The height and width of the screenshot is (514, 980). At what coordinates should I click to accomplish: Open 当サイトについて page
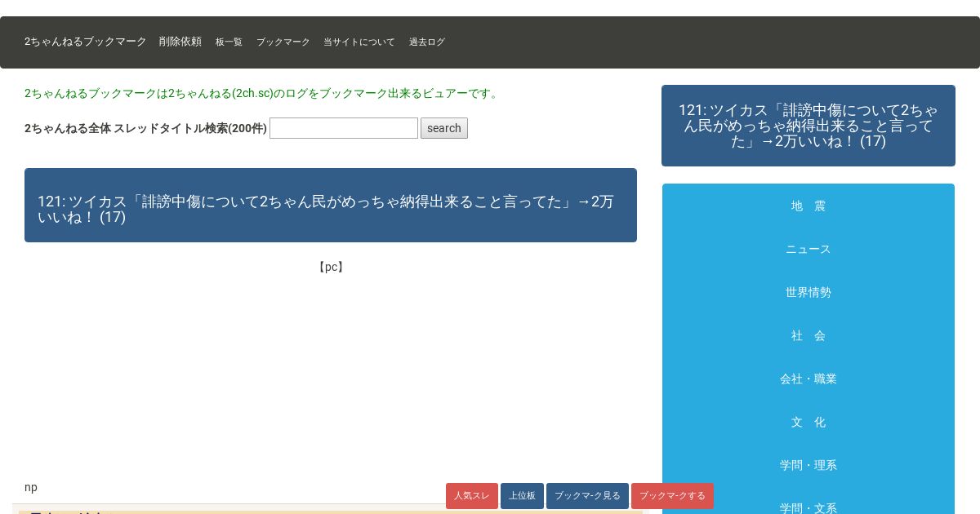click(x=359, y=42)
